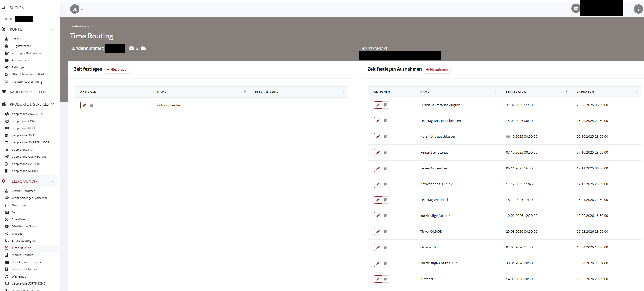The image size is (644, 291).
Task: Open the DE language dropdown
Action: coord(76,9)
